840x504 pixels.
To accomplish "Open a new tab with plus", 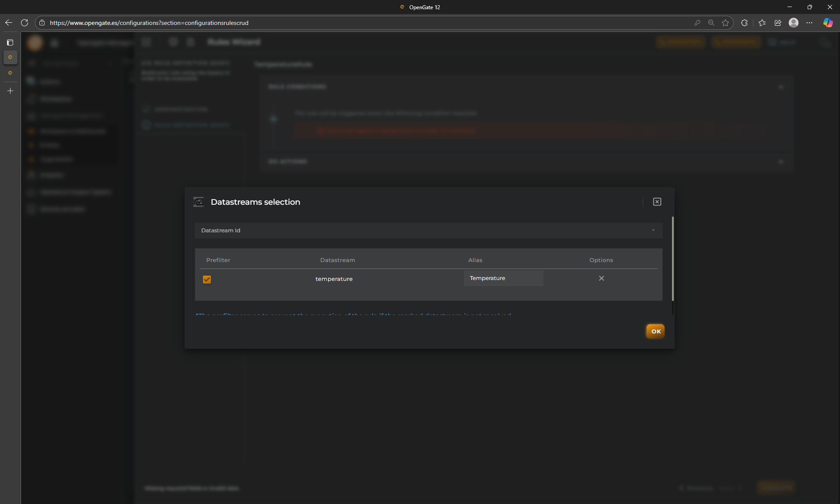I will 10,91.
